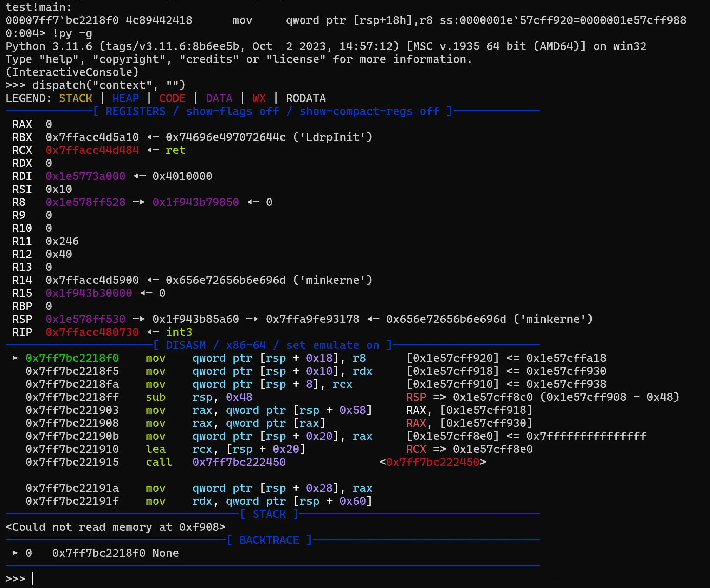Click the backtrace frame 0 arrow marker
This screenshot has height=588, width=710.
pyautogui.click(x=15, y=553)
